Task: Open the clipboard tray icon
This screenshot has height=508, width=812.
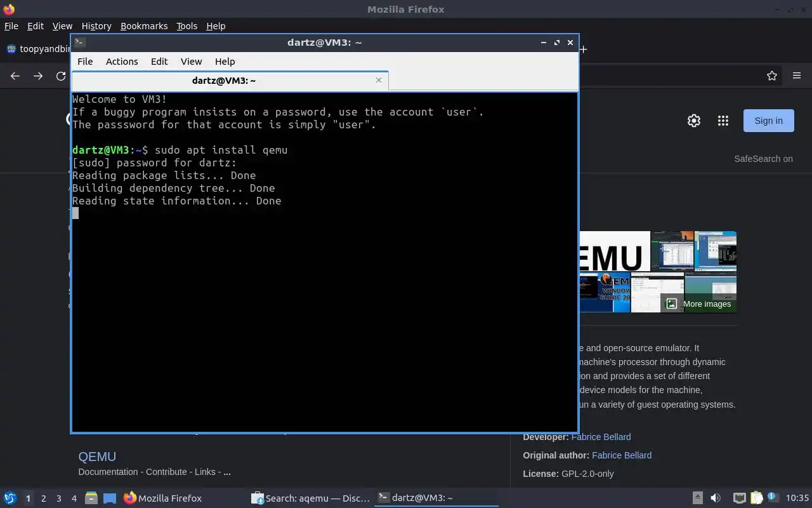Action: pos(756,498)
